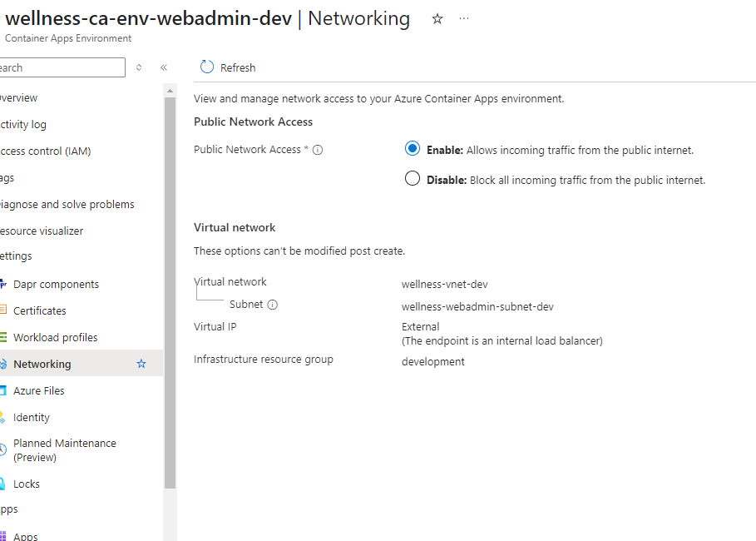Click the favorite star next to page title
This screenshot has height=541, width=756.
point(437,19)
